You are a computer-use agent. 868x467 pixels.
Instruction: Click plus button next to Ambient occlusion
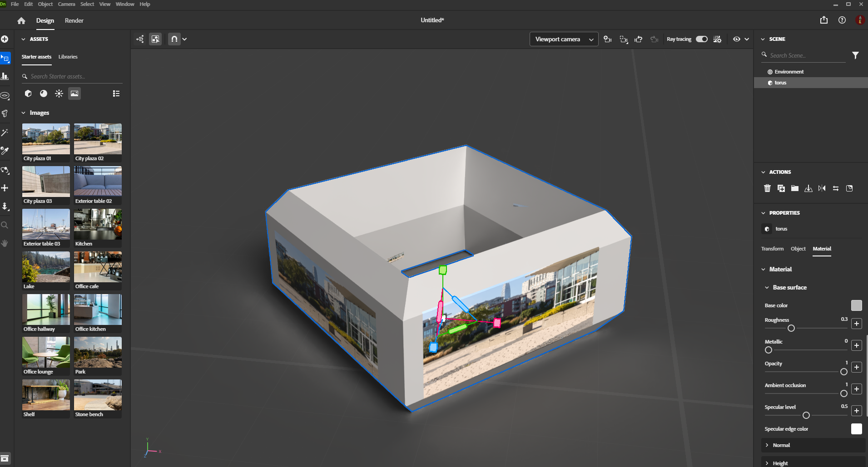[x=857, y=389]
